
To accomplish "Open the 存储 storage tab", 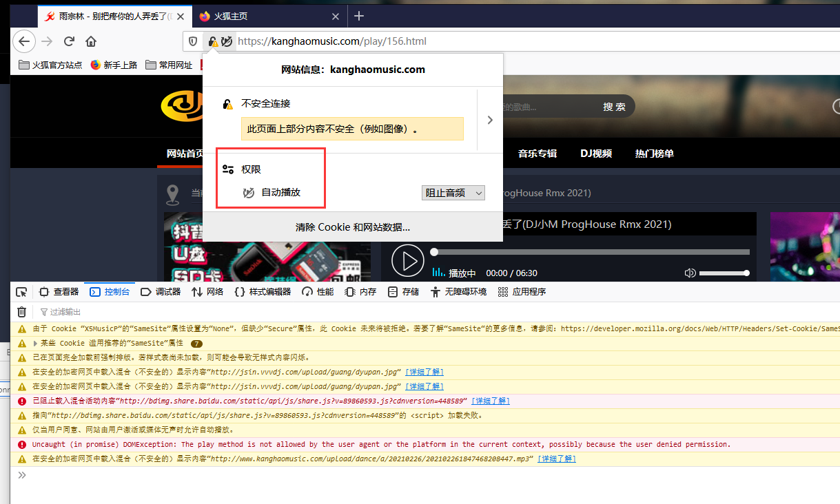I will tap(403, 292).
